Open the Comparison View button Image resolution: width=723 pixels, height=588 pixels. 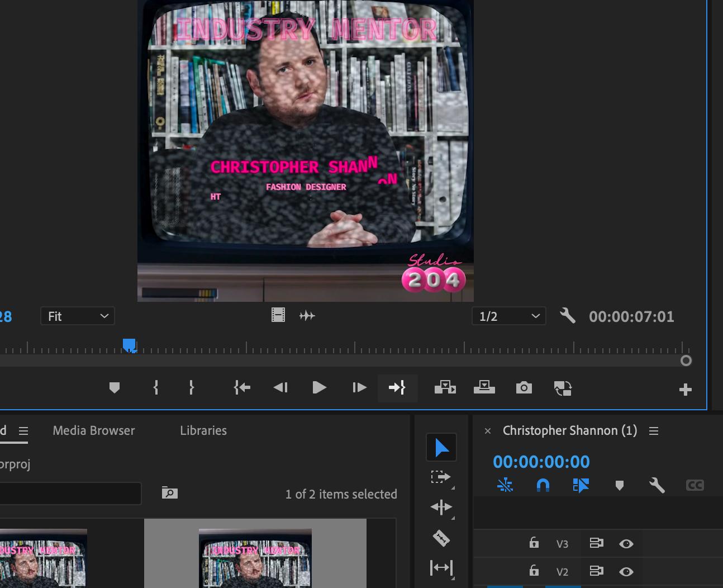coord(563,388)
